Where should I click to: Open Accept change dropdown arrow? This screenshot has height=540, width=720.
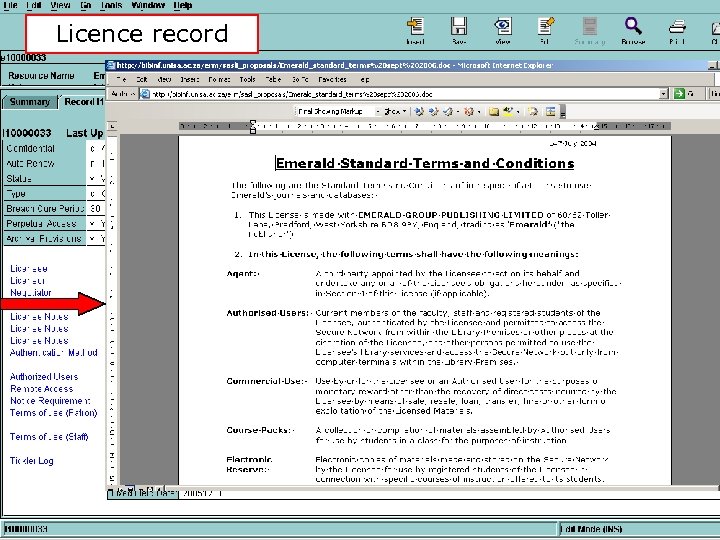tap(458, 111)
